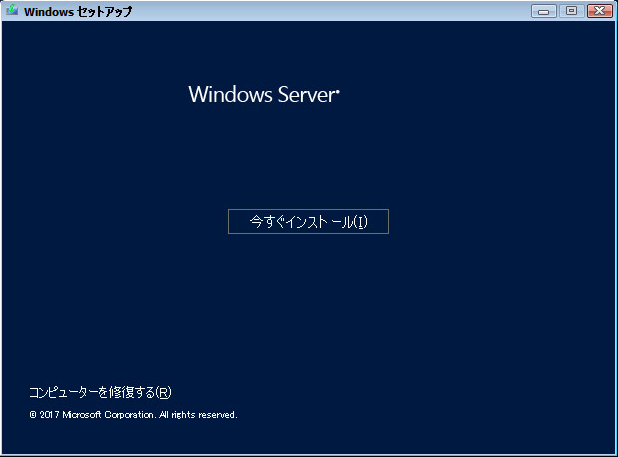Click the registered mark after Server
Screen dimensions: 618x457
tap(338, 90)
